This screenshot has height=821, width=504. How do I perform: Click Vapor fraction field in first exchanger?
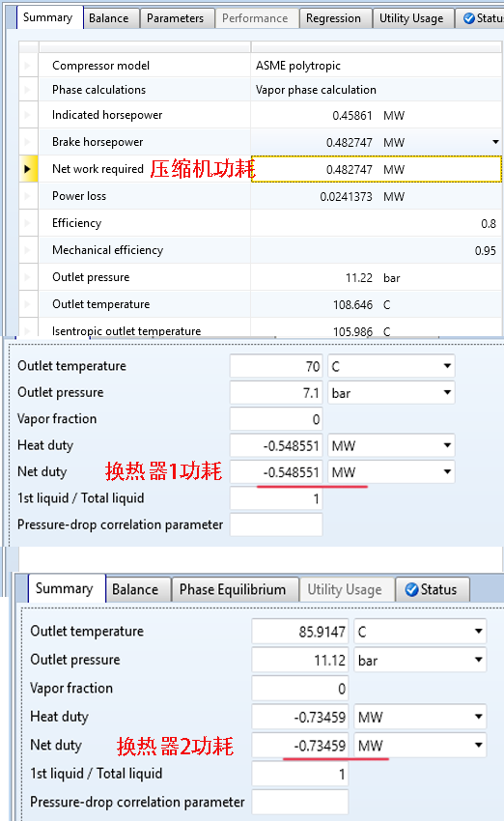[x=276, y=419]
